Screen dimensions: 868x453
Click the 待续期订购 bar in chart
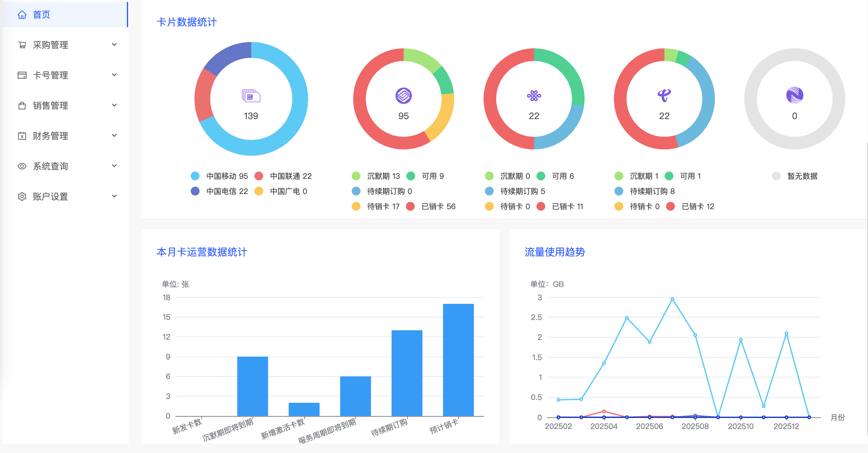point(406,373)
